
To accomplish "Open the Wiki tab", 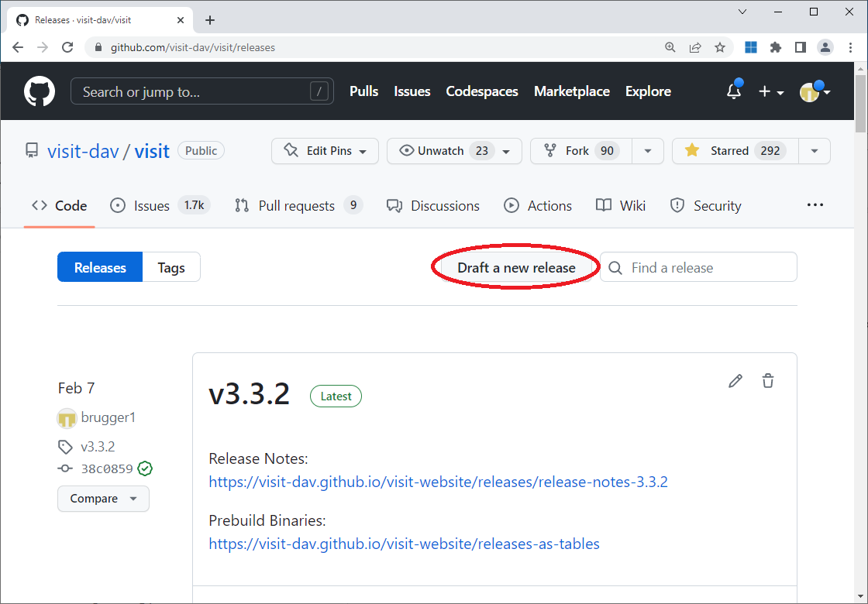I will (x=621, y=206).
